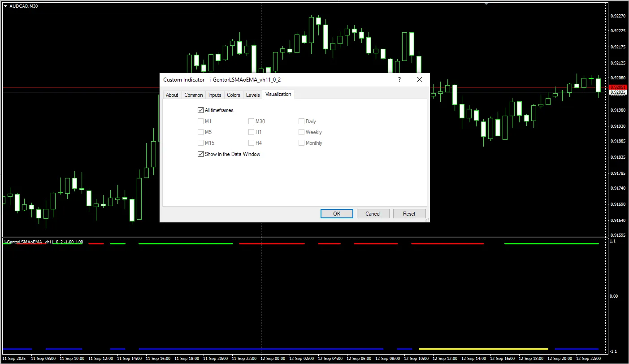Open the AUDCAD,M30 chart arrow menu
Viewport: 629px width, 364px height.
[5, 6]
